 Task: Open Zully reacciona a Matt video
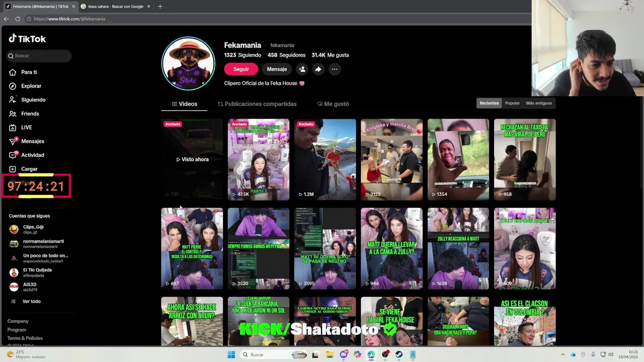[x=458, y=248]
